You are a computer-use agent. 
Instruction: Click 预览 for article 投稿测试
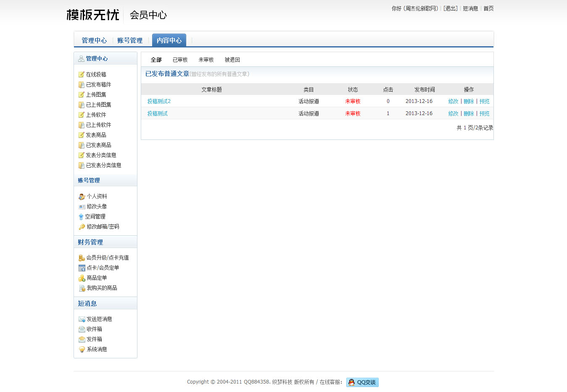click(x=484, y=113)
